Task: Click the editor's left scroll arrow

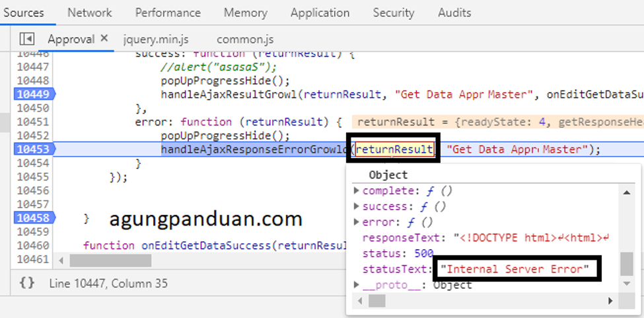Action: point(61,260)
